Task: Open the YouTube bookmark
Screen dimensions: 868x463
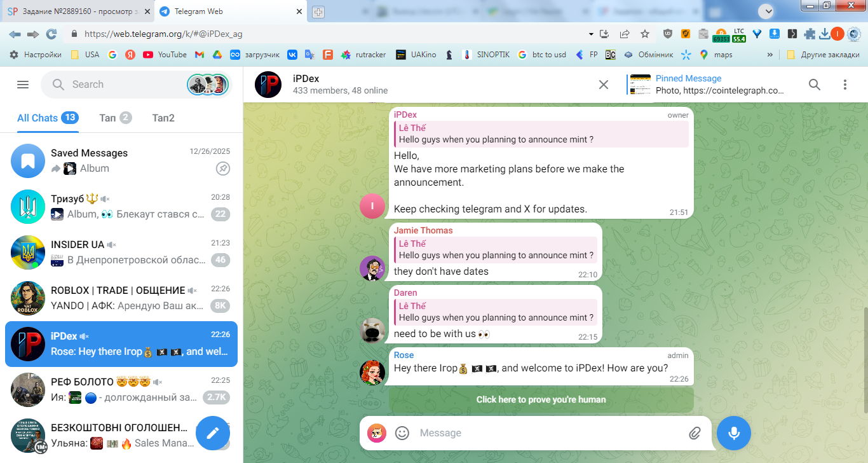Action: pos(165,55)
